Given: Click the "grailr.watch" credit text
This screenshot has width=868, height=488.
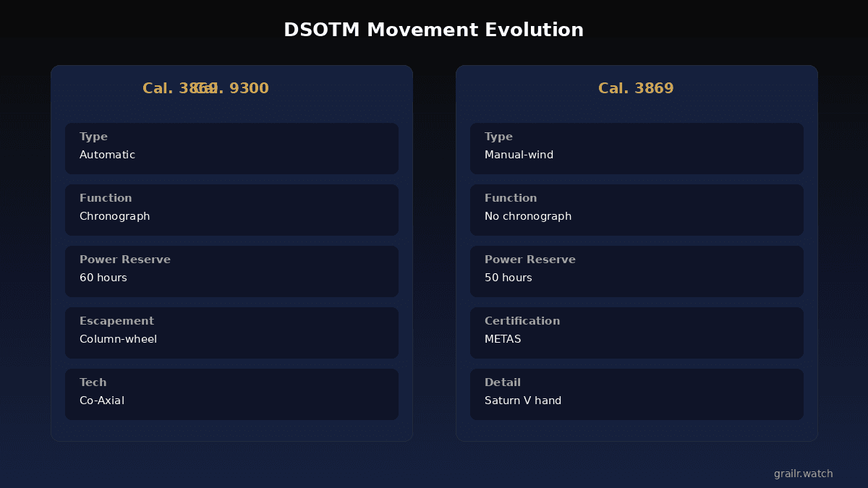Looking at the screenshot, I should click(x=804, y=474).
